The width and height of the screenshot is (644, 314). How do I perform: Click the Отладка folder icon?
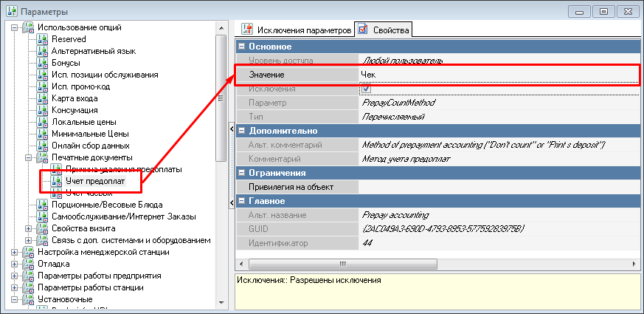28,264
